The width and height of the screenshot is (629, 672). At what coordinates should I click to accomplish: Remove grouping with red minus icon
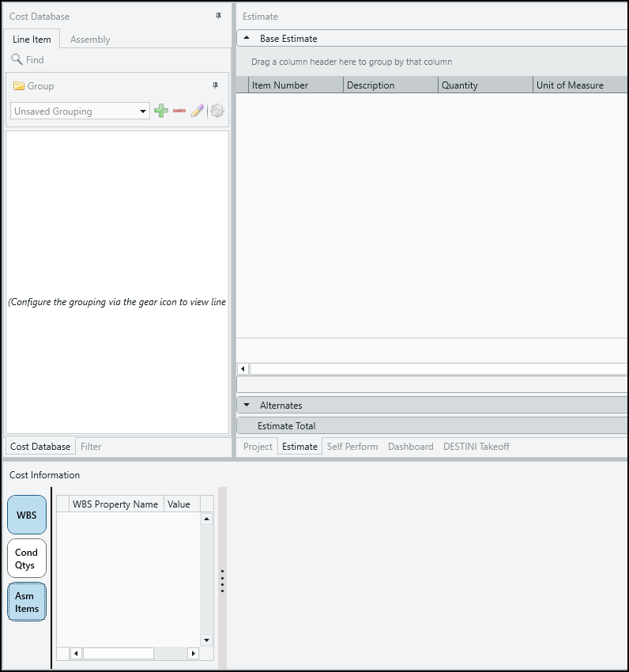coord(179,111)
